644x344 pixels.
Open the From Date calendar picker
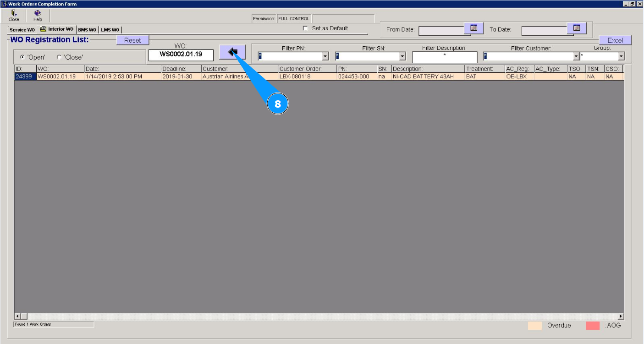pyautogui.click(x=474, y=28)
